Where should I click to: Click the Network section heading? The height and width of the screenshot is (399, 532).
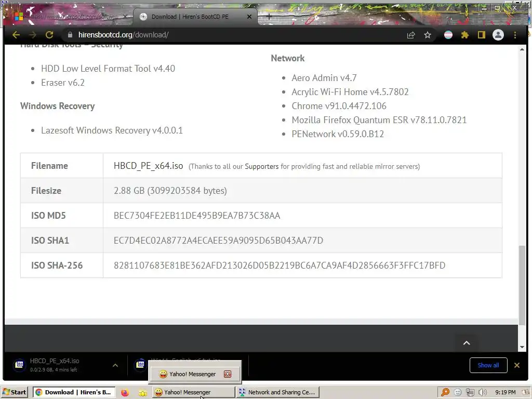point(287,58)
